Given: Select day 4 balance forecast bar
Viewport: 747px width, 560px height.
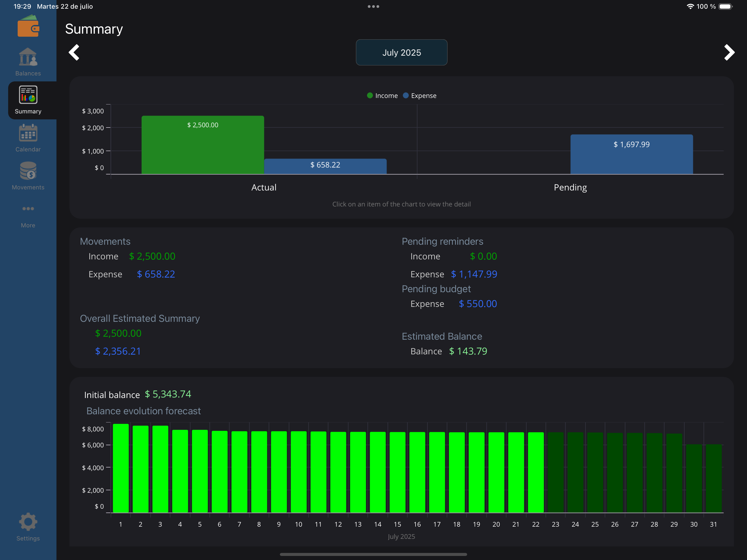Looking at the screenshot, I should 180,471.
